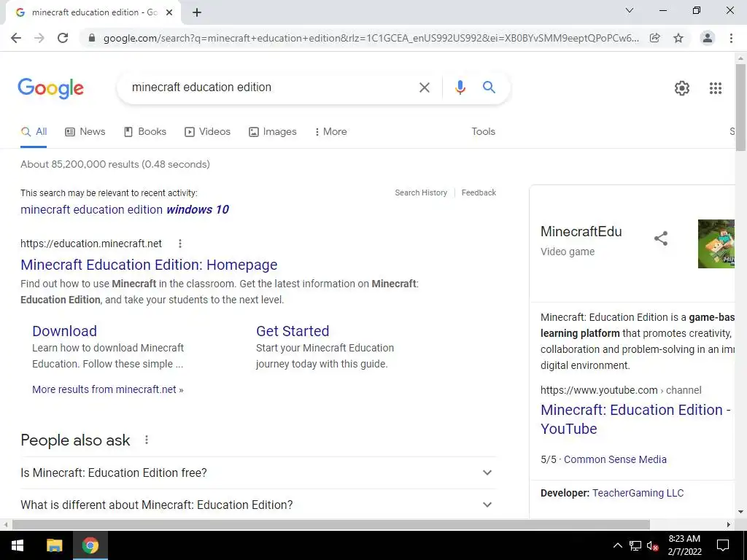Open the Windows Start menu
The height and width of the screenshot is (560, 747).
click(18, 545)
